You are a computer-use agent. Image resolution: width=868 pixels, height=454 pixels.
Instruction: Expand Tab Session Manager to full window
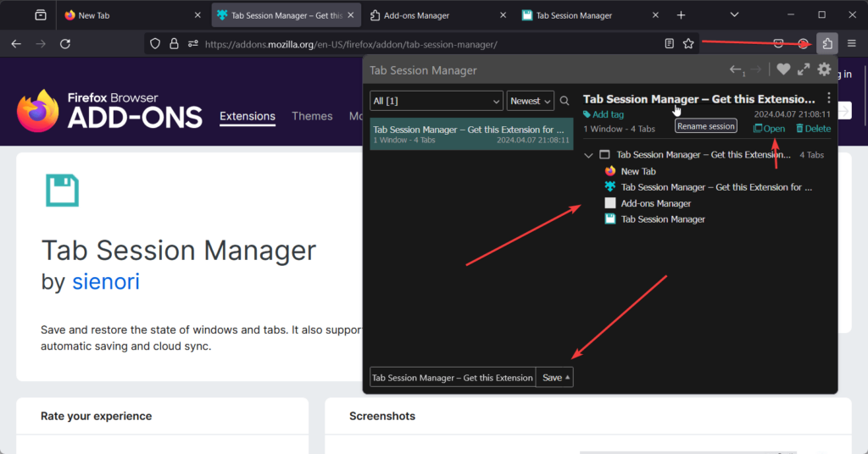(x=804, y=69)
